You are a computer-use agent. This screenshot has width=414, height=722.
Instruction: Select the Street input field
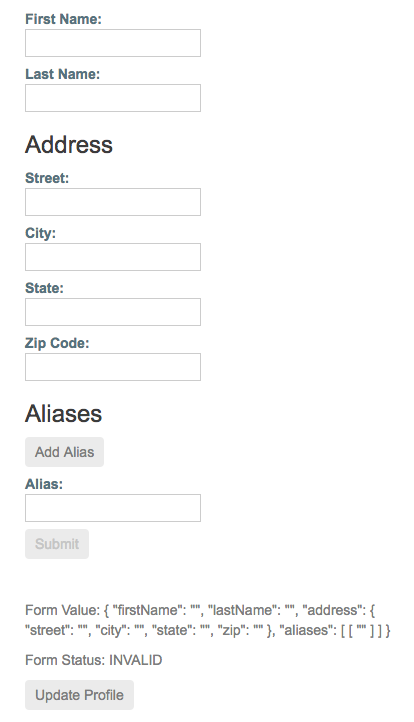coord(113,202)
